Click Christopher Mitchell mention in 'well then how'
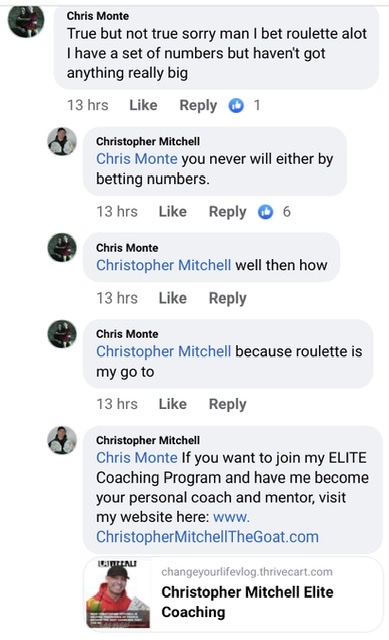Viewport: 389px width, 640px height. 163,265
